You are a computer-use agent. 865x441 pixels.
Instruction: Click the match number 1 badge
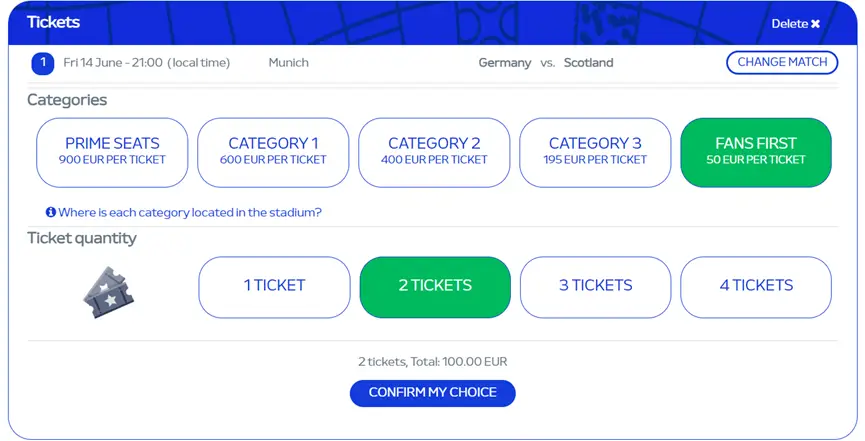tap(42, 63)
